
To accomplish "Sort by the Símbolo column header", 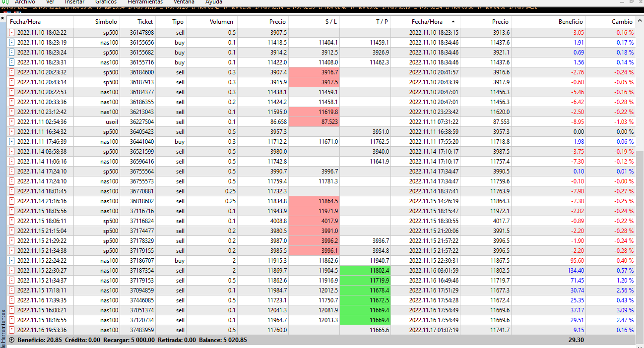I will (97, 22).
